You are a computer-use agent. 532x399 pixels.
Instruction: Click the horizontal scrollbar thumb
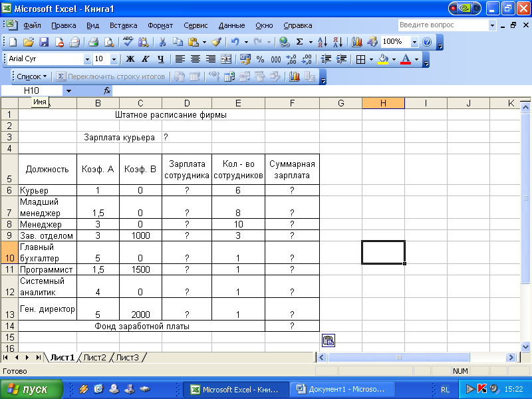(398, 357)
